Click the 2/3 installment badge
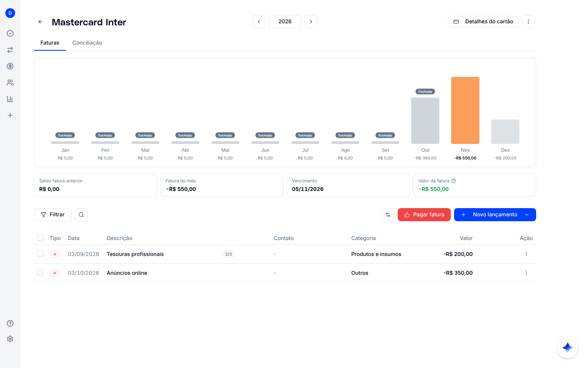 tap(229, 254)
